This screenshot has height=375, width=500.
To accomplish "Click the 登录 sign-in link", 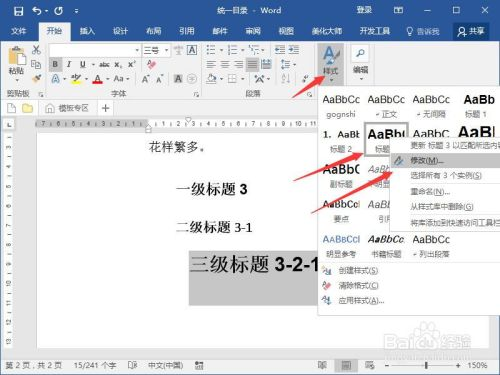I will (364, 10).
